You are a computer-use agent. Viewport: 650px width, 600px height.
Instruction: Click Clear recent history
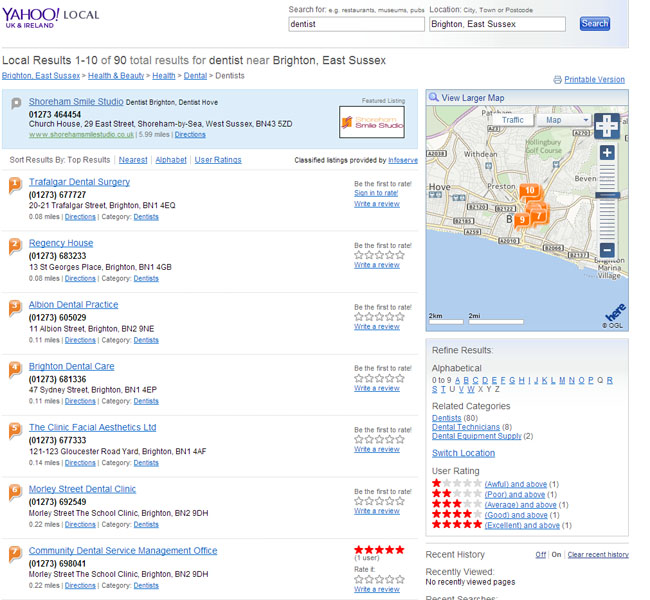pos(598,555)
